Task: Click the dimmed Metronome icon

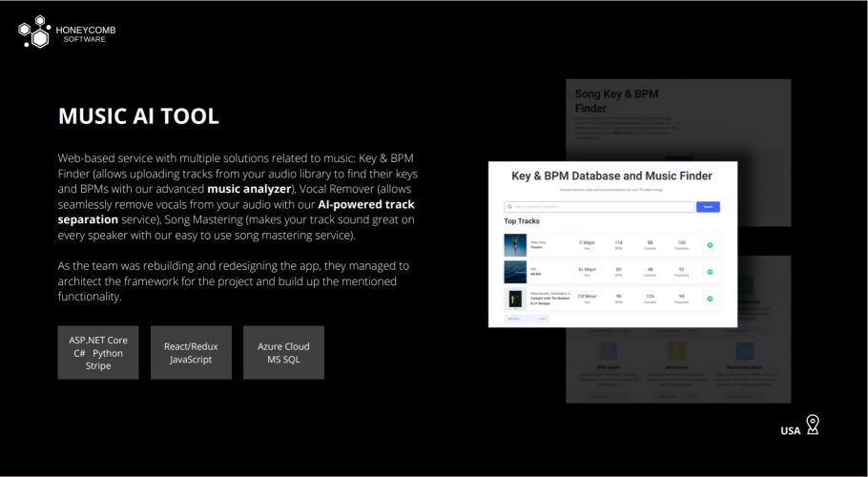Action: coord(676,351)
